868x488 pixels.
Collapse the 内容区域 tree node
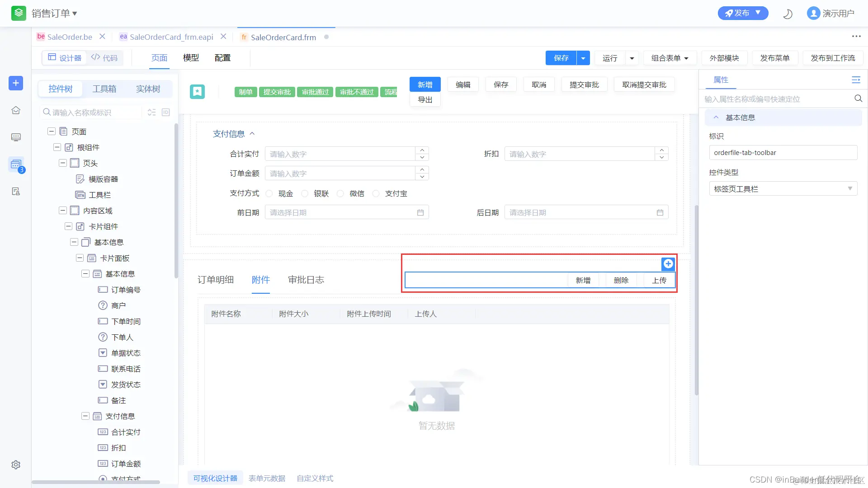coord(63,211)
